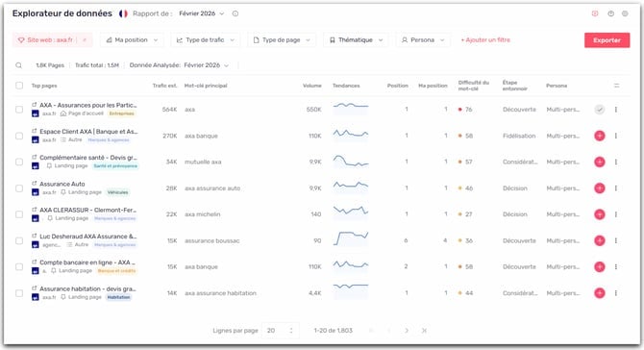Screen dimensions: 644x350
Task: Click the red plus button for Assurance habitation row
Action: pos(600,293)
